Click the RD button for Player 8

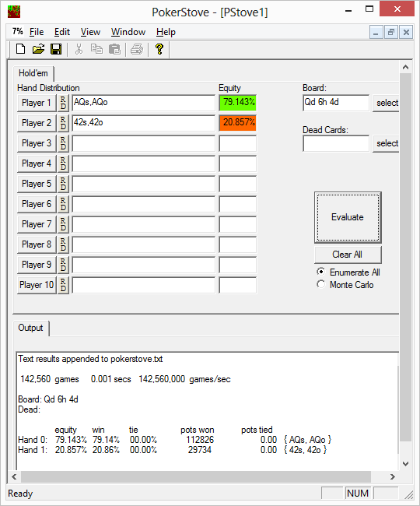click(x=63, y=244)
